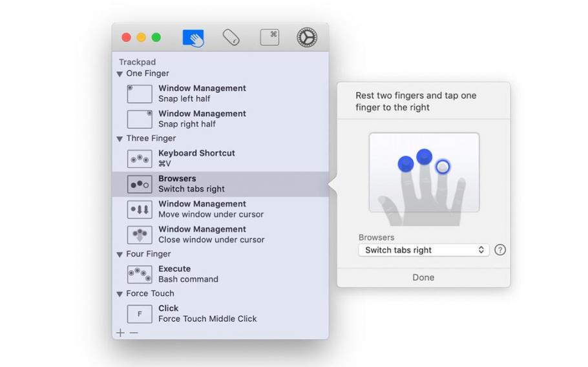Open the Switch tabs right dropdown
The image size is (588, 367).
point(424,250)
